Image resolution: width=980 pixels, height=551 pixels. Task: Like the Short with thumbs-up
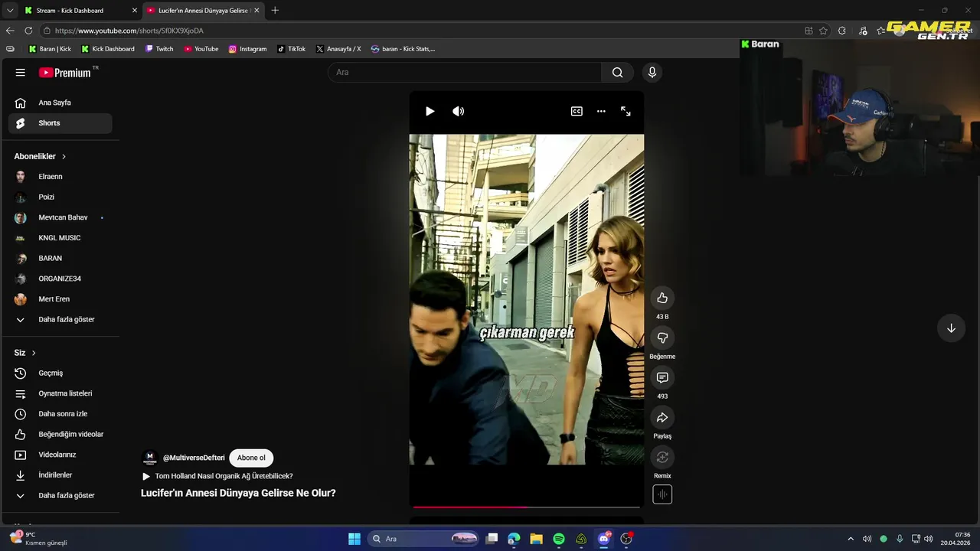coord(662,298)
